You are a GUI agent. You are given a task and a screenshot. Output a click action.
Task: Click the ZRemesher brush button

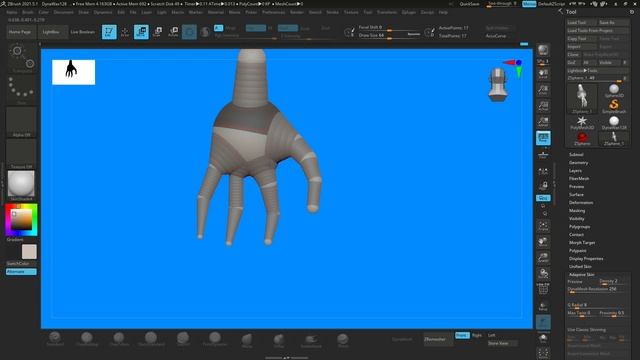pyautogui.click(x=437, y=340)
